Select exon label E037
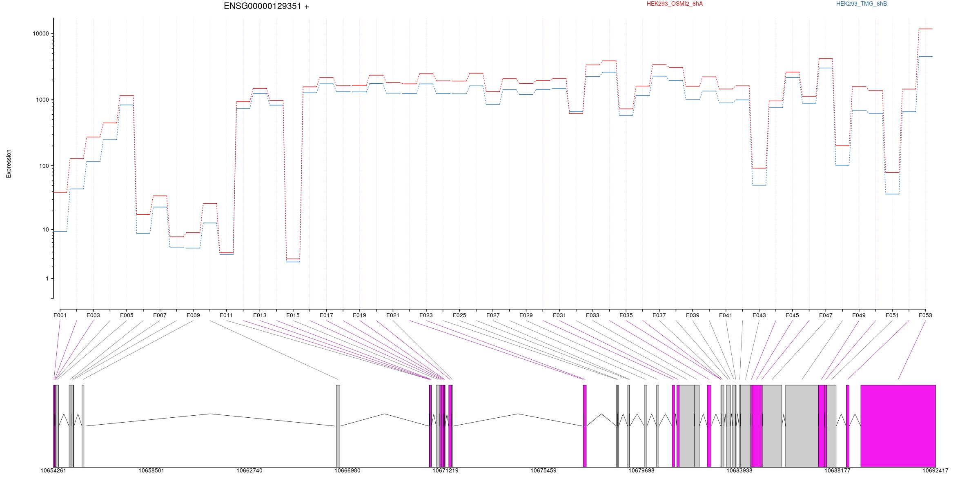The width and height of the screenshot is (980, 490). point(659,315)
